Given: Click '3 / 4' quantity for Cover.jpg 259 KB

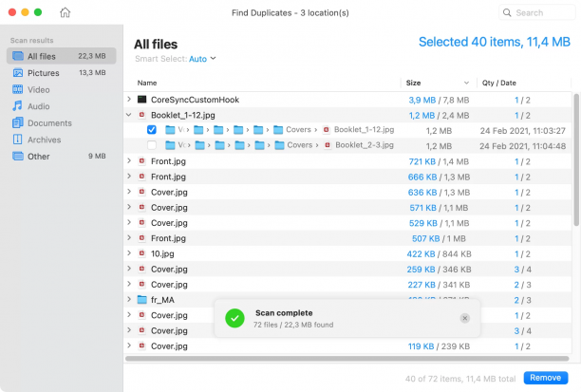Looking at the screenshot, I should pos(522,270).
